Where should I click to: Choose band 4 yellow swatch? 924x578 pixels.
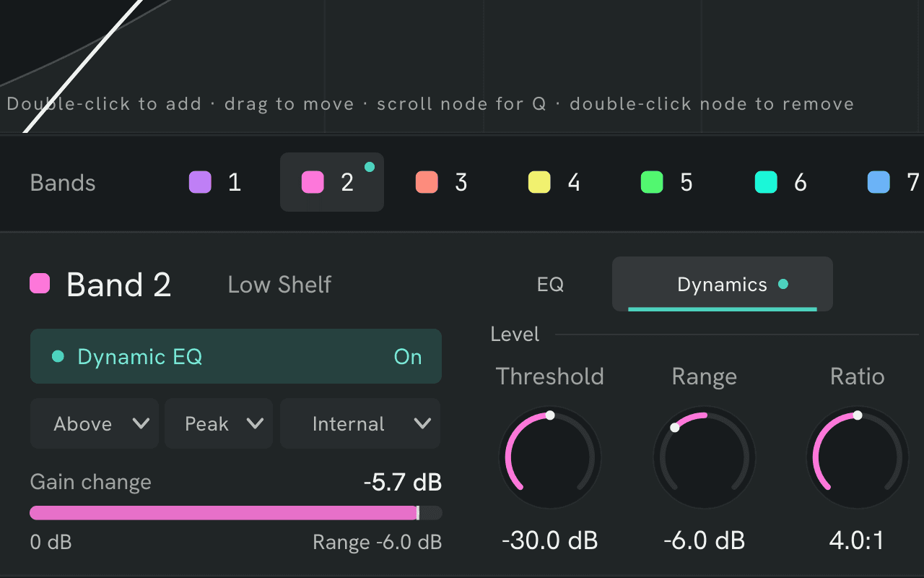[x=539, y=182]
